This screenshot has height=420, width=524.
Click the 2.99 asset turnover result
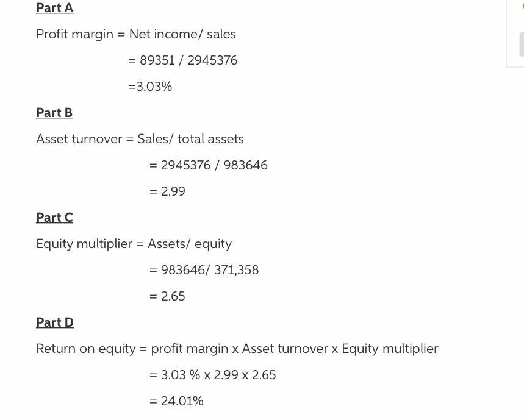[167, 191]
